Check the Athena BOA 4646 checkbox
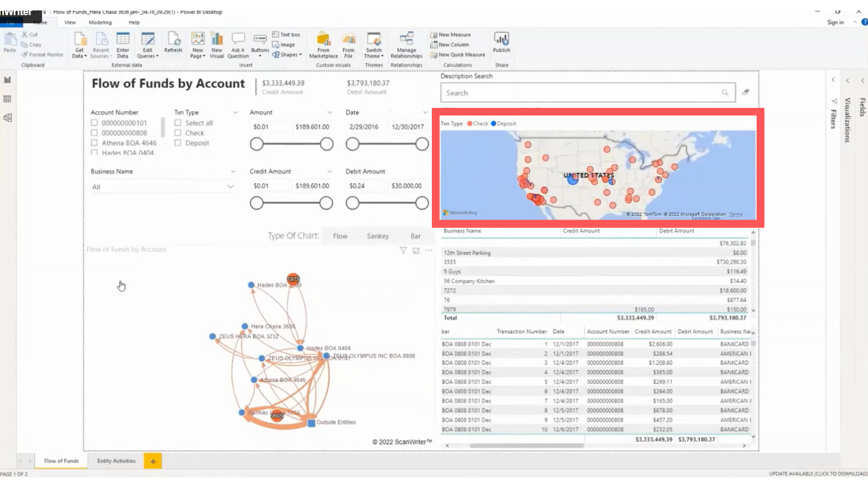Screen dimensions: 868x488 point(94,143)
